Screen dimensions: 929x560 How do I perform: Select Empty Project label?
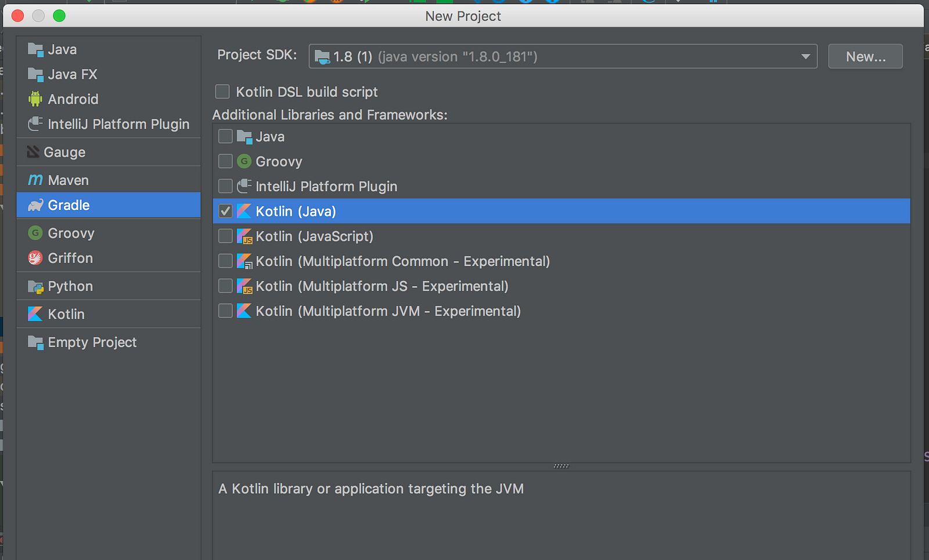click(92, 342)
